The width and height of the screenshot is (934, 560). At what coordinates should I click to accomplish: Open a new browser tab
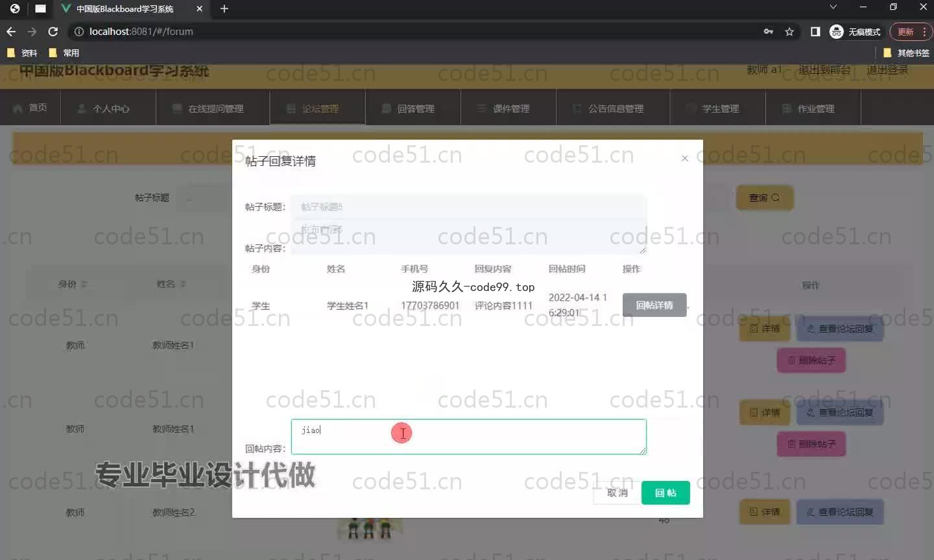(x=224, y=8)
